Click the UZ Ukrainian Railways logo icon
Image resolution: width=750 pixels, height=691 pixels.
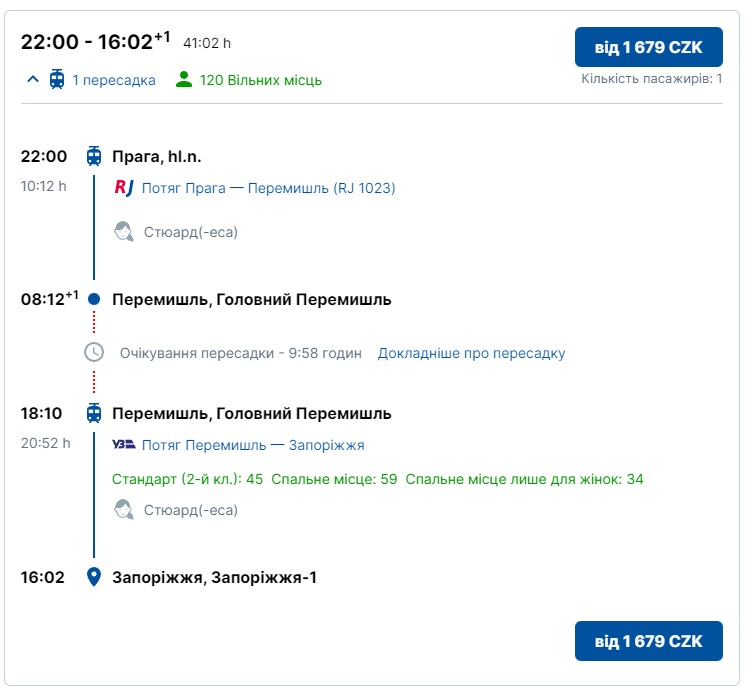pos(124,445)
